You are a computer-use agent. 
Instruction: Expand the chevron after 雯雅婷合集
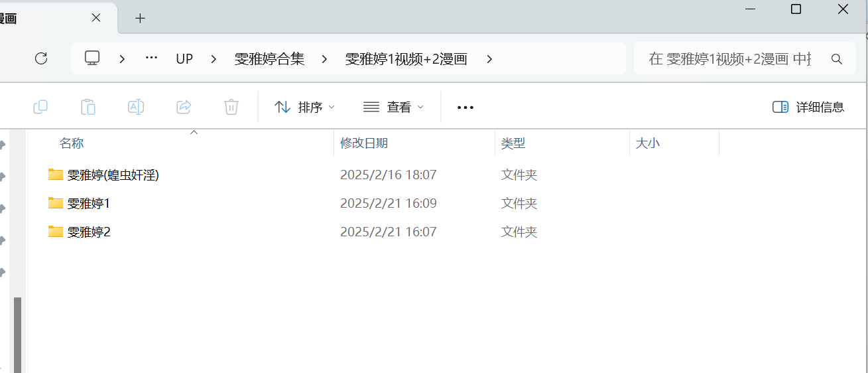point(324,59)
